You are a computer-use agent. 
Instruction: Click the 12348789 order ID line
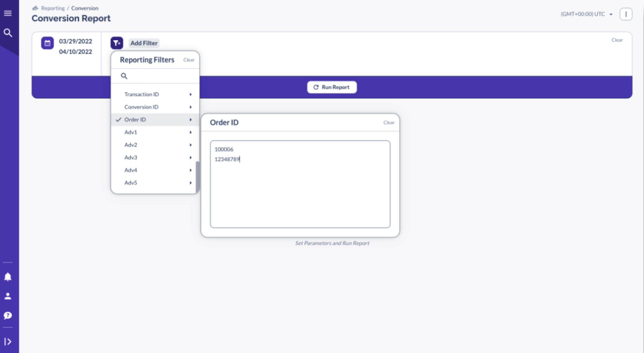(227, 159)
